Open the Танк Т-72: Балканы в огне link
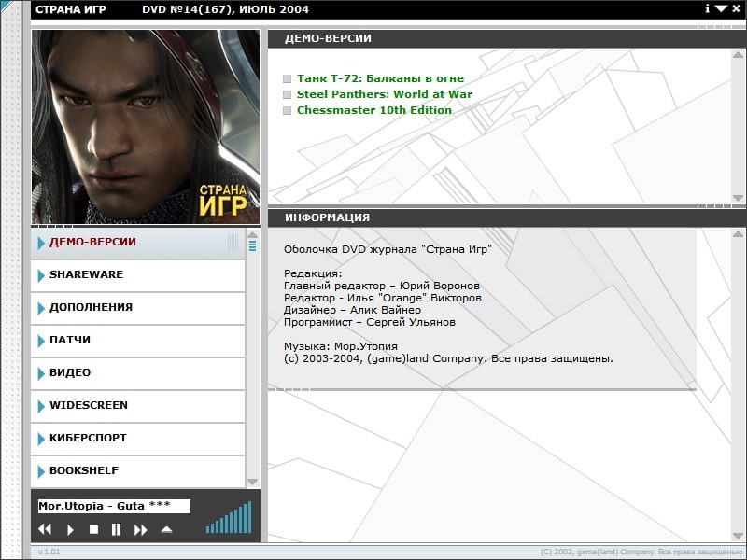Viewport: 747px width, 560px height. point(380,78)
